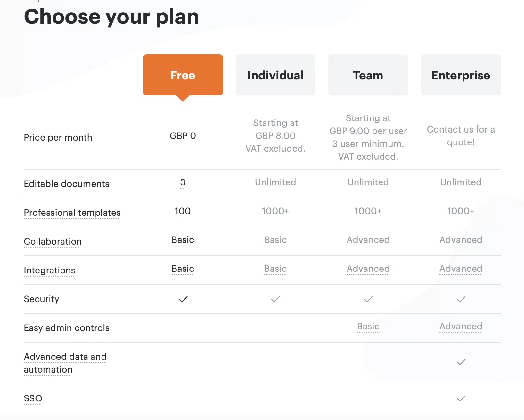
Task: Click the Collaboration feature label
Action: 53,241
